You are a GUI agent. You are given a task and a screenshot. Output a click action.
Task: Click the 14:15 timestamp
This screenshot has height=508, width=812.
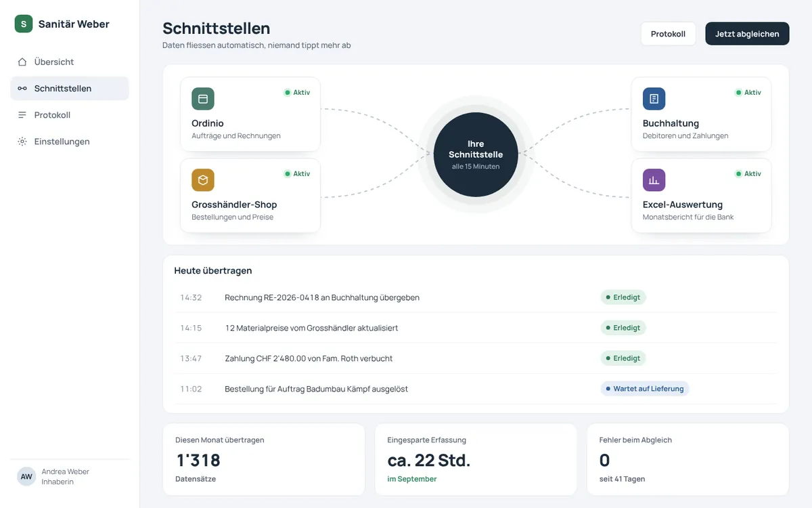coord(191,328)
